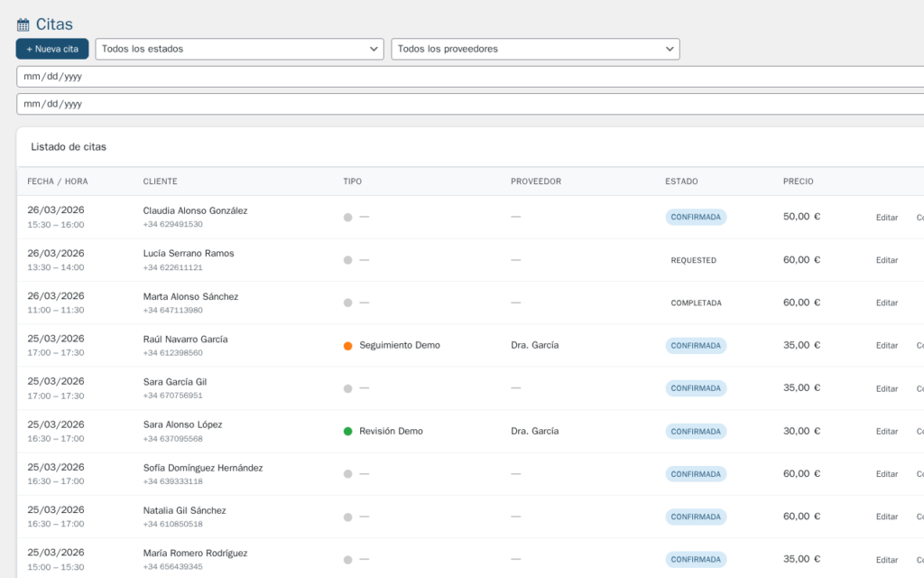Click the + Nueva cita button
The width and height of the screenshot is (924, 578).
pos(51,49)
